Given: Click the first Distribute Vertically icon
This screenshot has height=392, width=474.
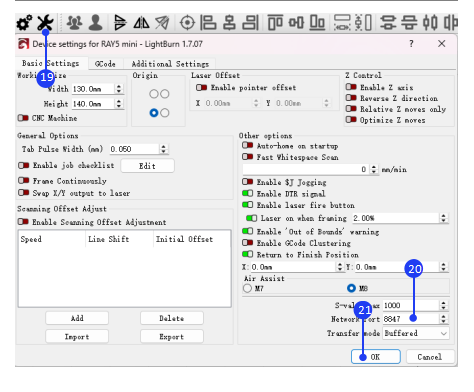Looking at the screenshot, I should (388, 23).
